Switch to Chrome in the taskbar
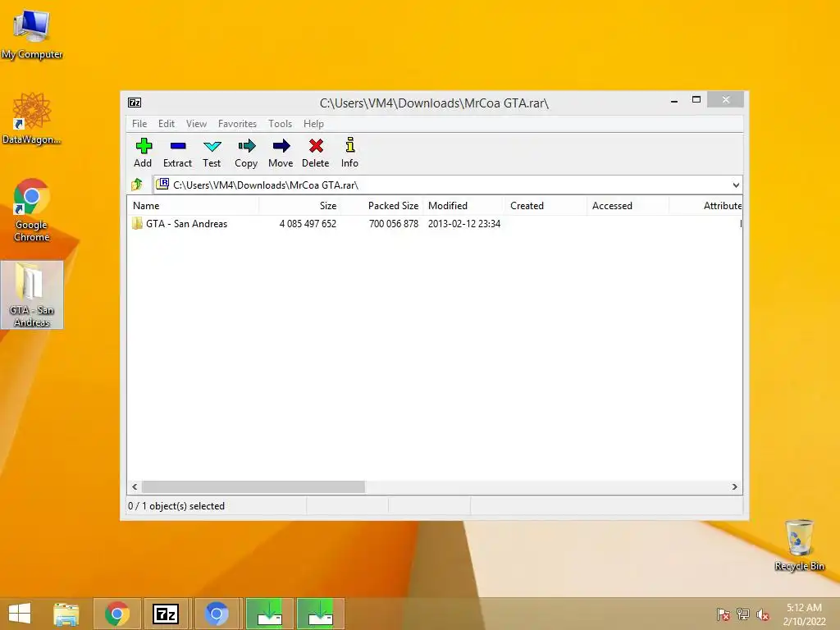The image size is (840, 630). point(117,614)
